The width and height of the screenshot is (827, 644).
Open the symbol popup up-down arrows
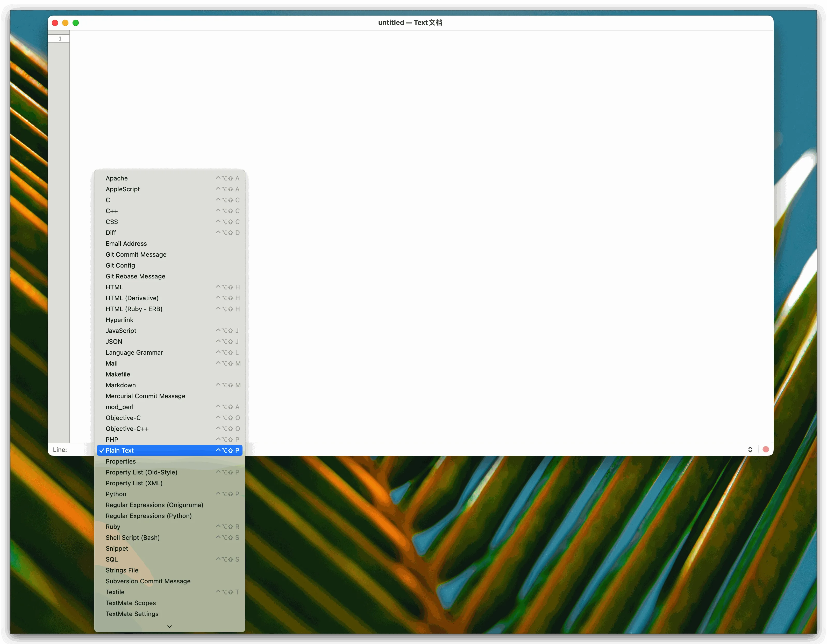point(750,449)
